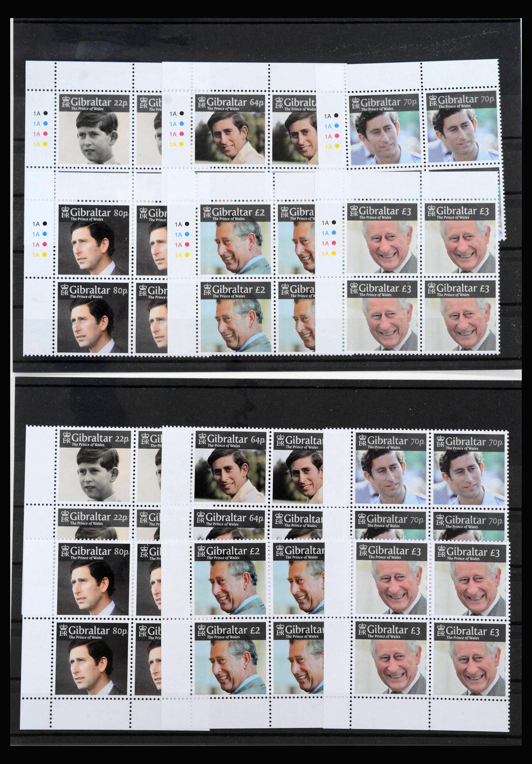Select the top-right £3 stamp on the lower sheet
Viewport: 532px width, 764px height.
(x=469, y=580)
